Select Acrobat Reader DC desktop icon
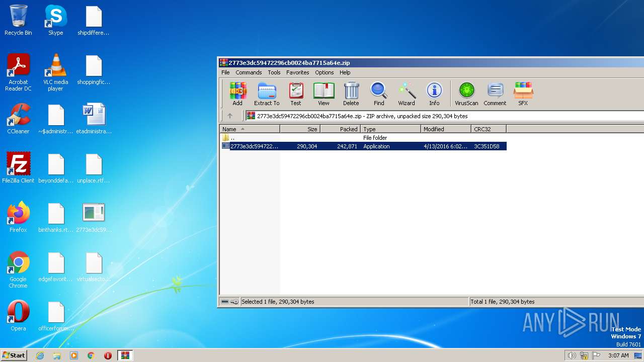 (18, 72)
